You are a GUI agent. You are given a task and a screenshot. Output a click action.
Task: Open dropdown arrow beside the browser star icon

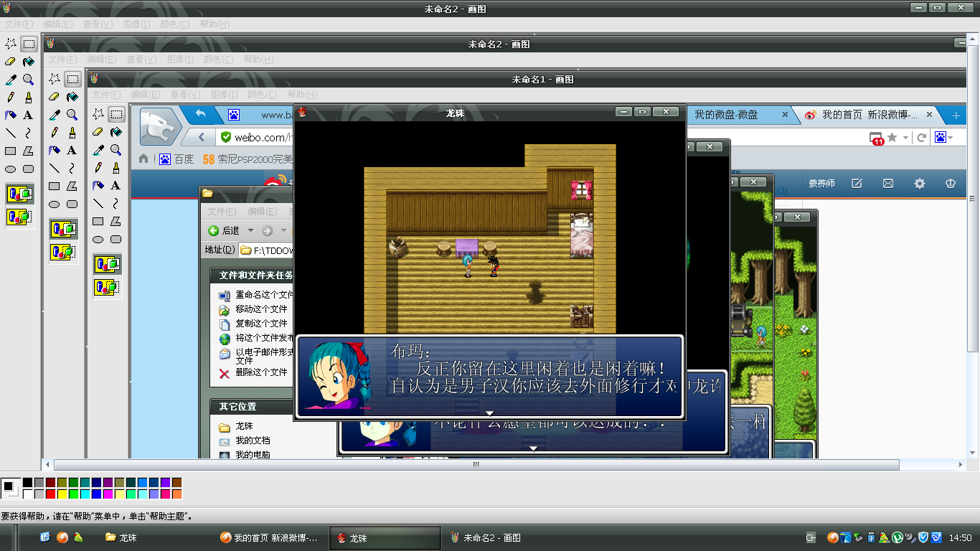click(x=906, y=137)
